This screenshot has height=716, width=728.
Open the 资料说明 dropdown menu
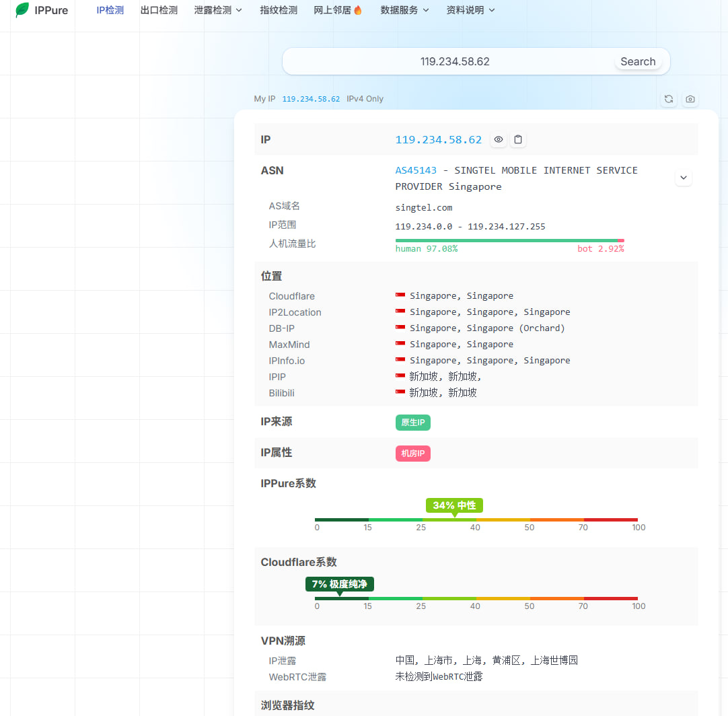coord(470,10)
